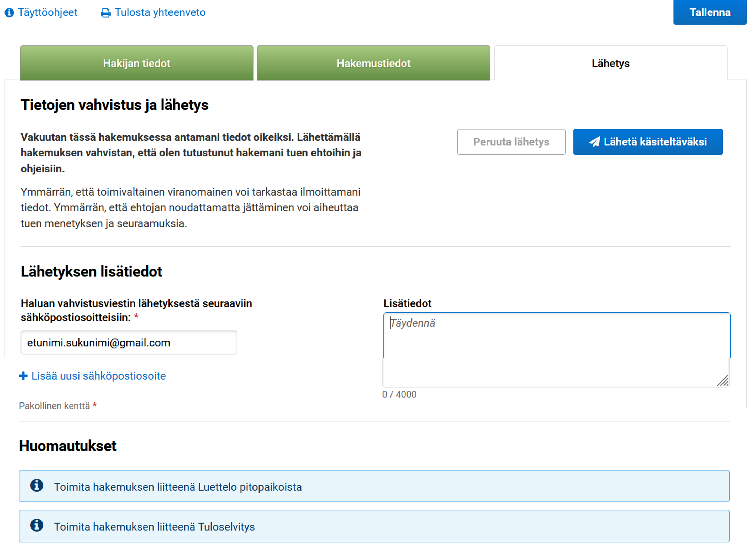Screen dimensions: 755x560
Task: Click the etunimi.sukunimi@gmail.com email field
Action: tap(129, 342)
